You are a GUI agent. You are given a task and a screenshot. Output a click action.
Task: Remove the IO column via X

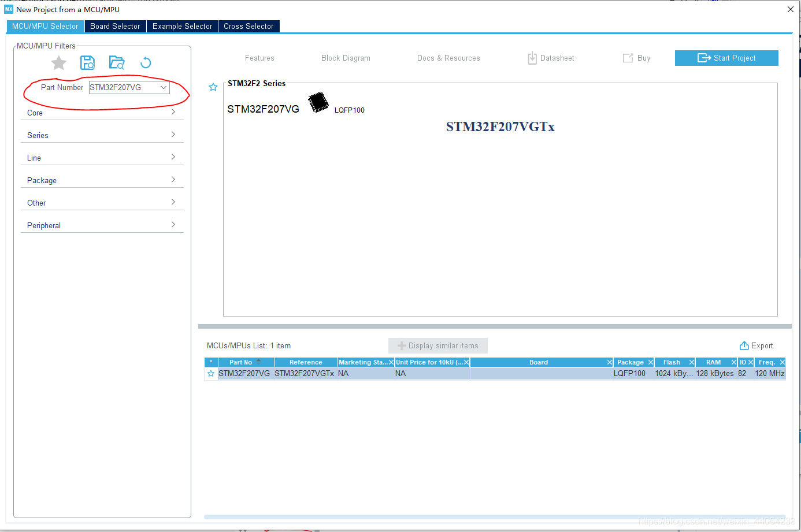pos(750,362)
